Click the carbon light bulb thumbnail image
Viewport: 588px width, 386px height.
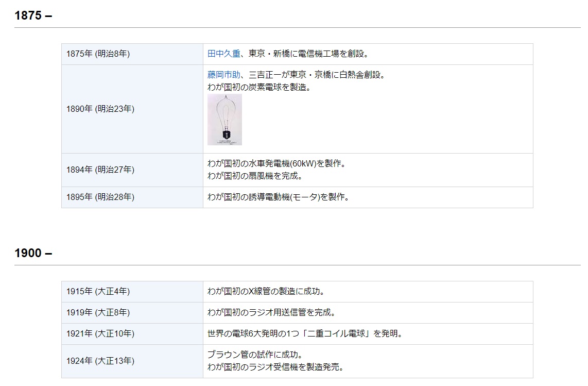(224, 119)
